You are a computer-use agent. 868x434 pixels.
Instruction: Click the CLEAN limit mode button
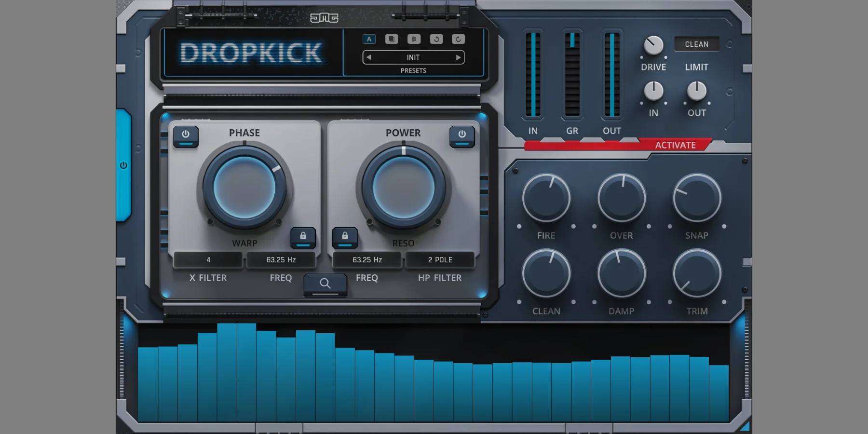coord(696,44)
